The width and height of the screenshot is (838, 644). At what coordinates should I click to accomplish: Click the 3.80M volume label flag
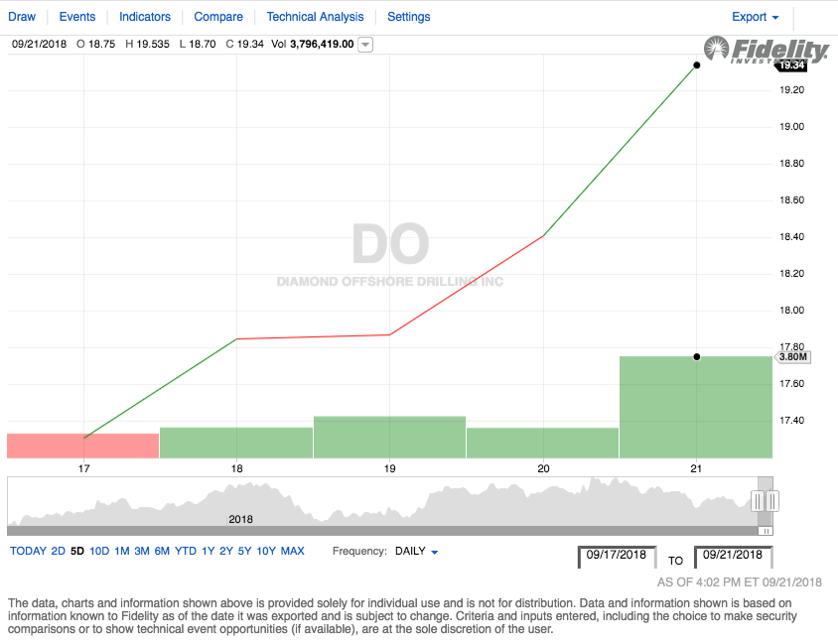click(792, 357)
